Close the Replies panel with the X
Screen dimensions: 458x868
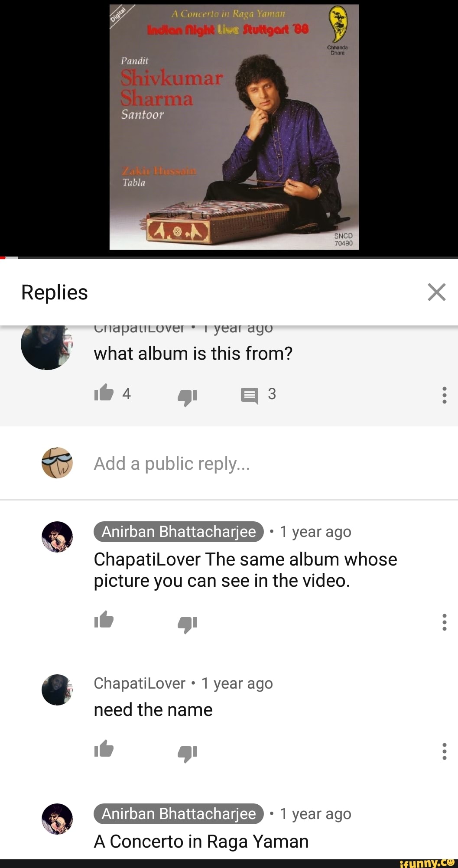pos(436,292)
